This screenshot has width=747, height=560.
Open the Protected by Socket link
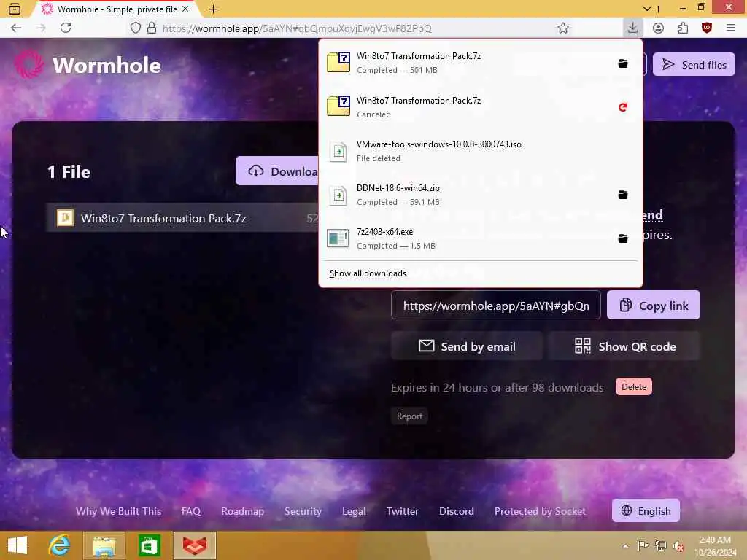click(x=540, y=511)
